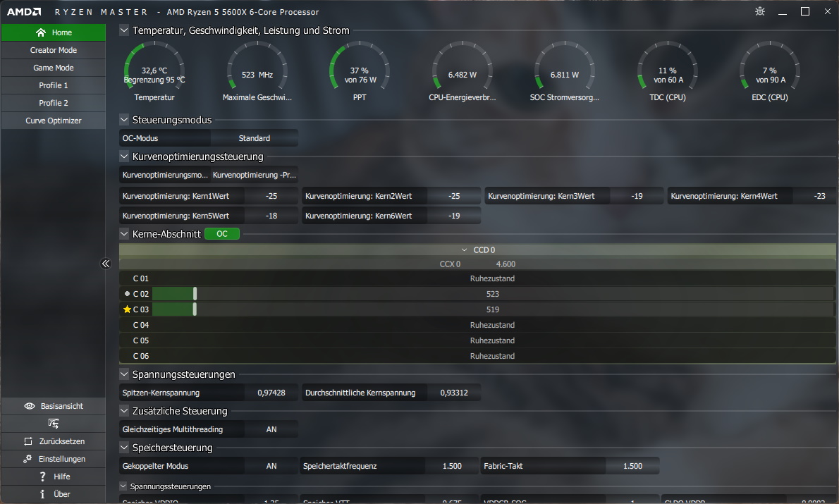Select core row C 01
Viewport: 839px width, 504px height.
click(477, 278)
